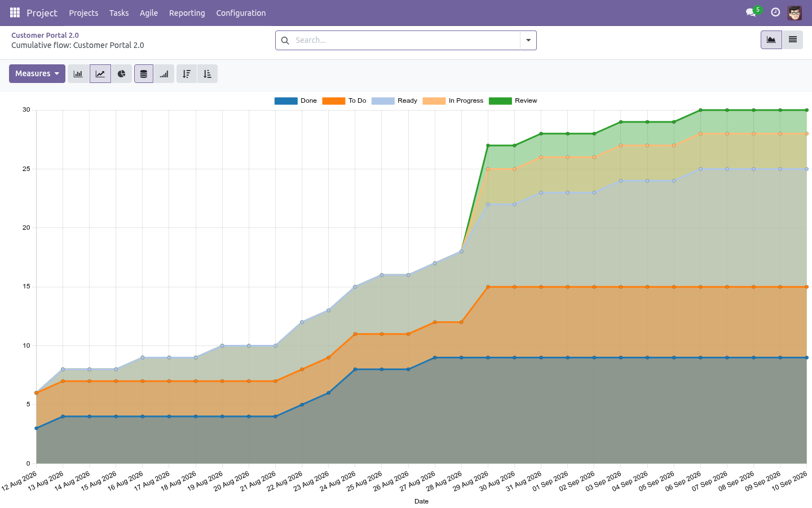Open the Reporting menu
Screen dimensions: 812x508
(187, 13)
